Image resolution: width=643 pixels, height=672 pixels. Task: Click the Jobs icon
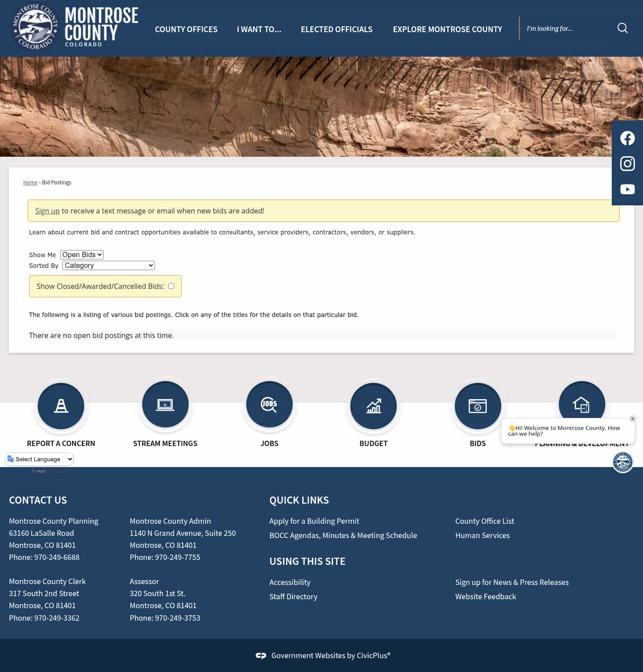(269, 404)
